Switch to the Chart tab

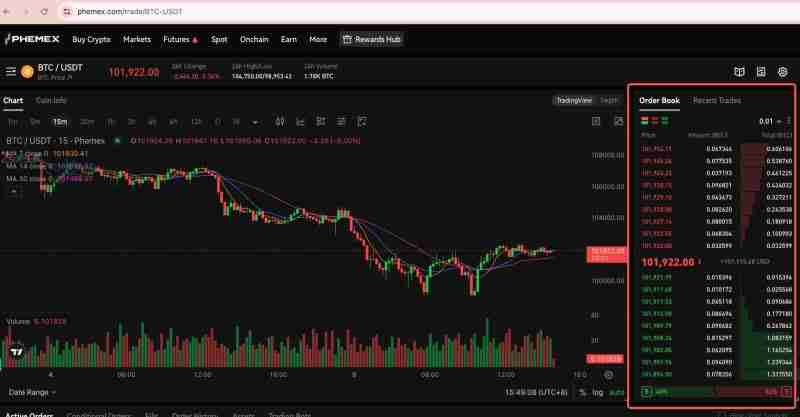click(x=13, y=101)
